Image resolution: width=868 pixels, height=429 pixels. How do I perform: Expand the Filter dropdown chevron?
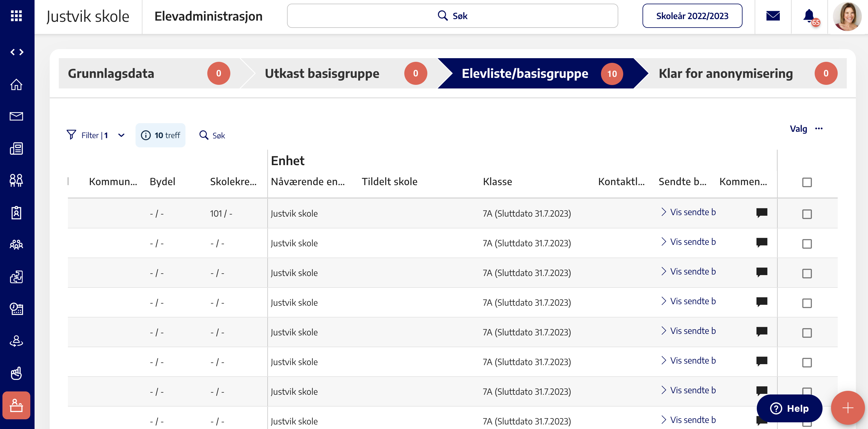(x=121, y=135)
